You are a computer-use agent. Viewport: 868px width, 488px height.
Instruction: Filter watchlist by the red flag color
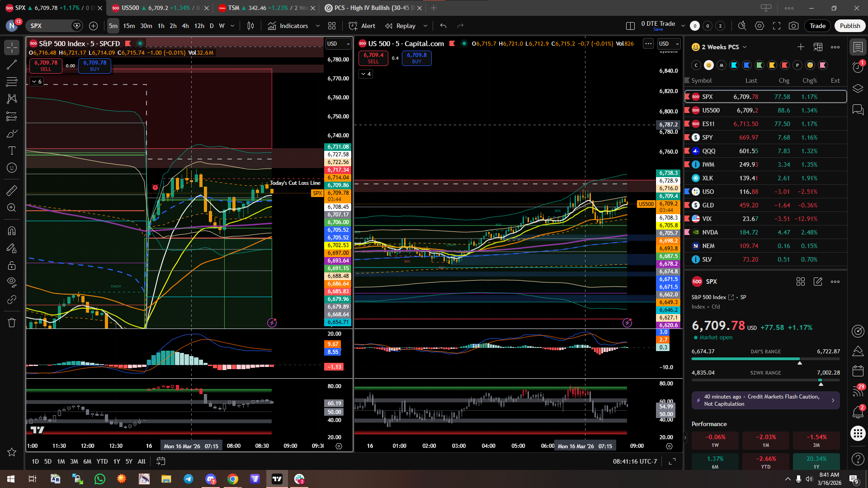click(x=785, y=65)
